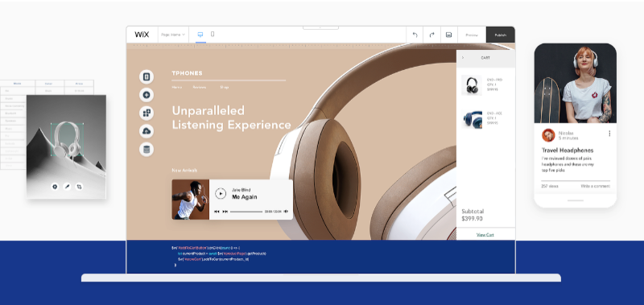Screen dimensions: 644x305
Task: Click the crop icon on image card
Action: tap(79, 187)
